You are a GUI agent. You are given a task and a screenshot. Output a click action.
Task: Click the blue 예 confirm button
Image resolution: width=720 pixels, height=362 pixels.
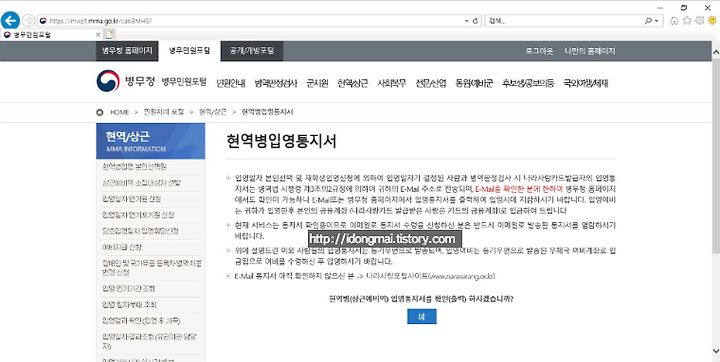(x=422, y=317)
